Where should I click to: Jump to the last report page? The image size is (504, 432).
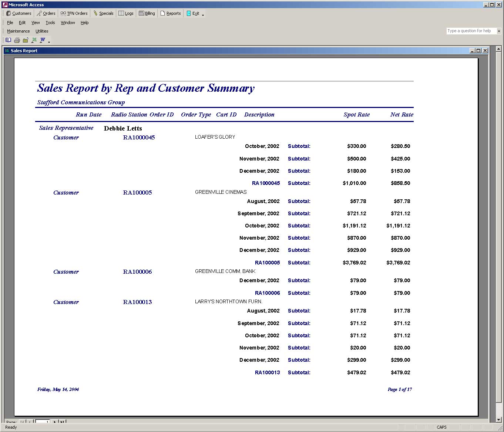(x=62, y=421)
